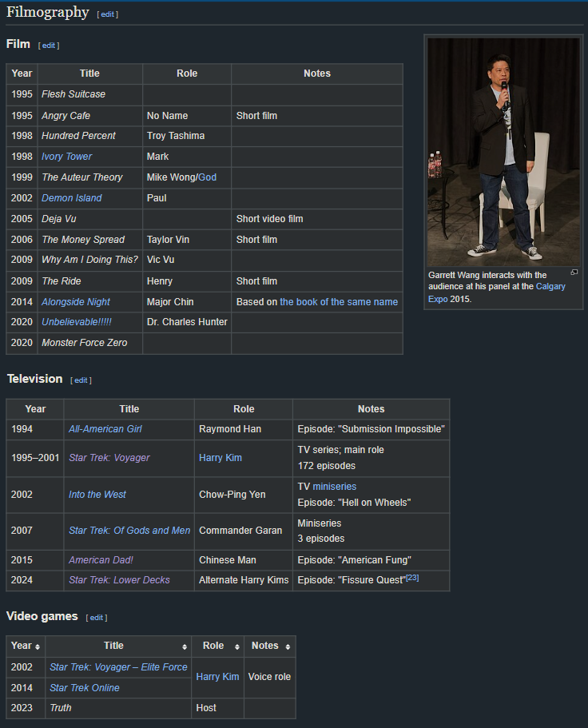588x728 pixels.
Task: Select 'The Money Spread' title cell
Action: (x=90, y=240)
